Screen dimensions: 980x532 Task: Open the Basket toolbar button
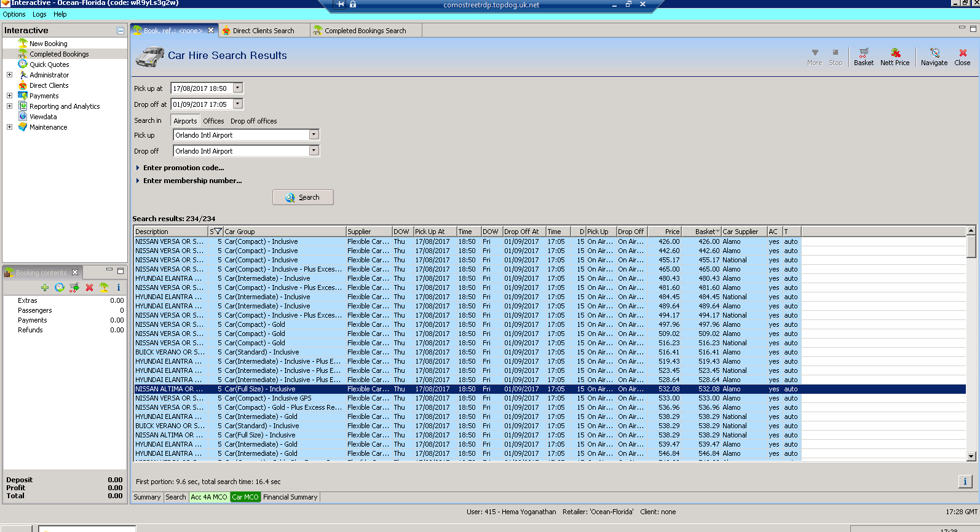tap(863, 57)
